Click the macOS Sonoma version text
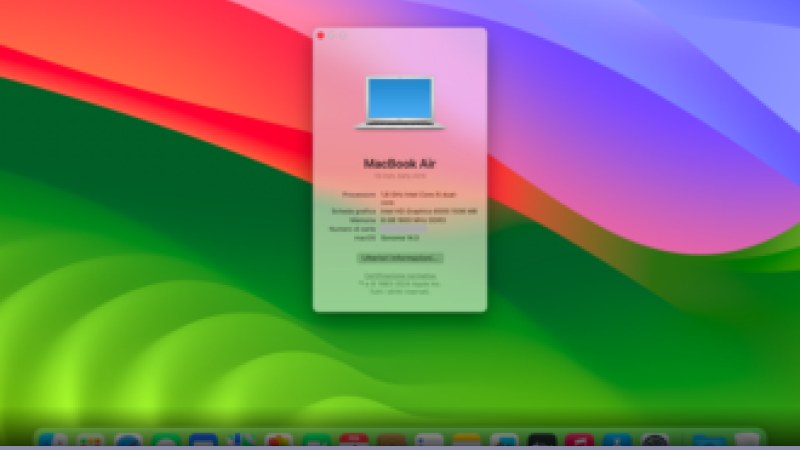 pos(399,238)
